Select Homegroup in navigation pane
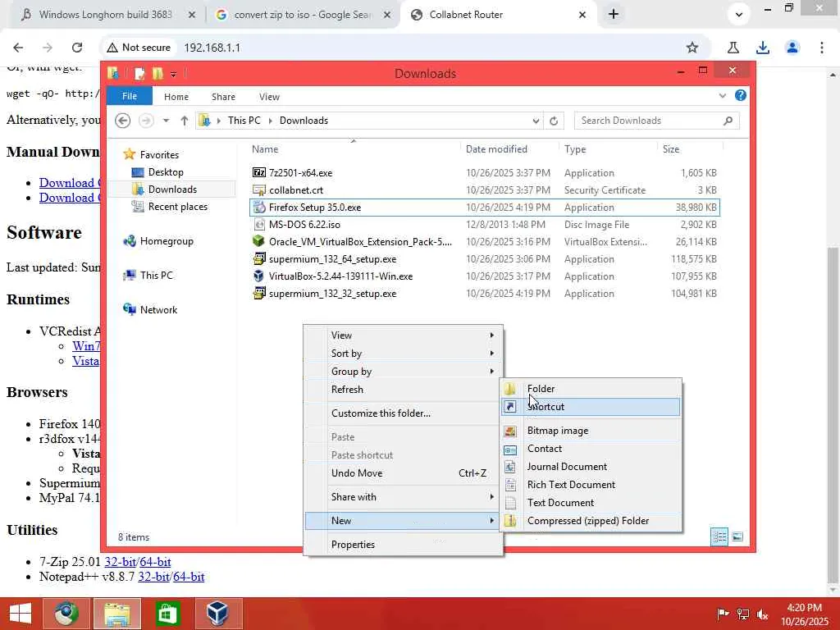This screenshot has height=630, width=840. (166, 241)
